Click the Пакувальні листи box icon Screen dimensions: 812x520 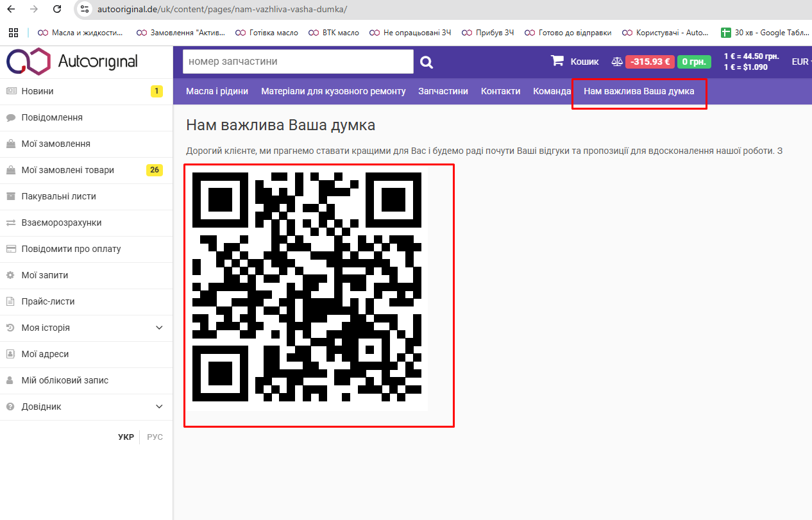click(x=11, y=196)
